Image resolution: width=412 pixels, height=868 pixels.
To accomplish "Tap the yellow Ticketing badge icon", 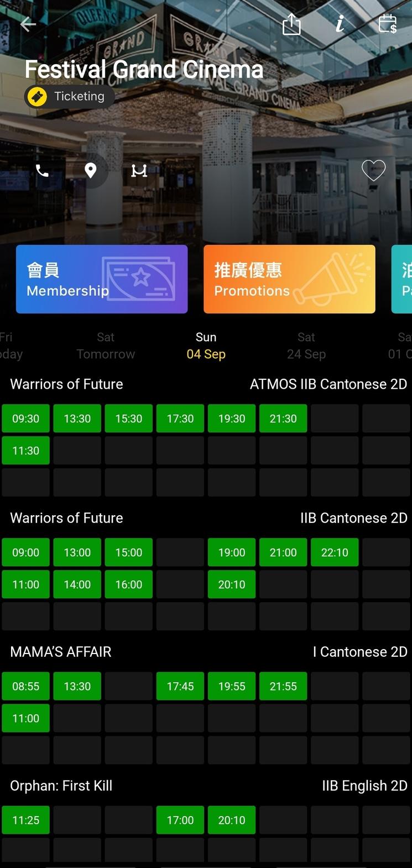I will (x=38, y=97).
